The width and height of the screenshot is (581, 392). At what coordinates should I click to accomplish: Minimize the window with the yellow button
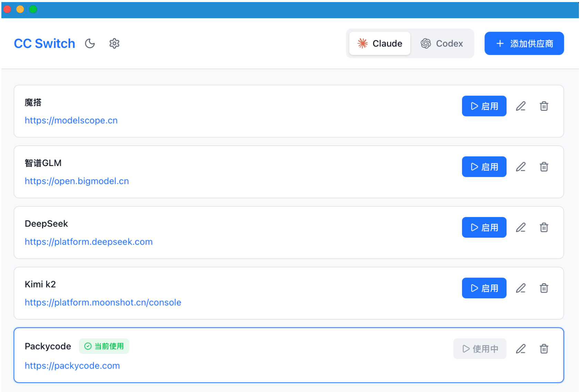20,9
